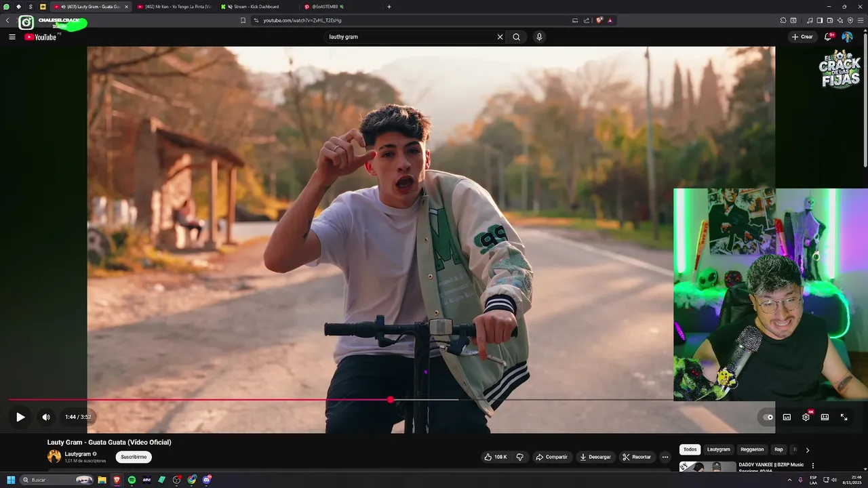Open the Brave Wallet icon

tap(829, 20)
